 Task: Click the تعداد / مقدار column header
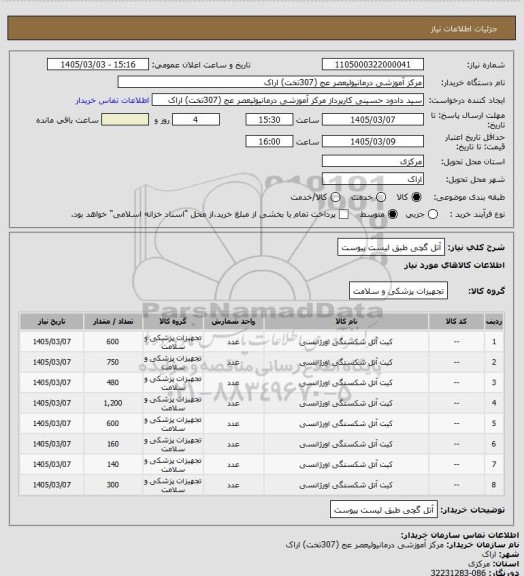[113, 321]
